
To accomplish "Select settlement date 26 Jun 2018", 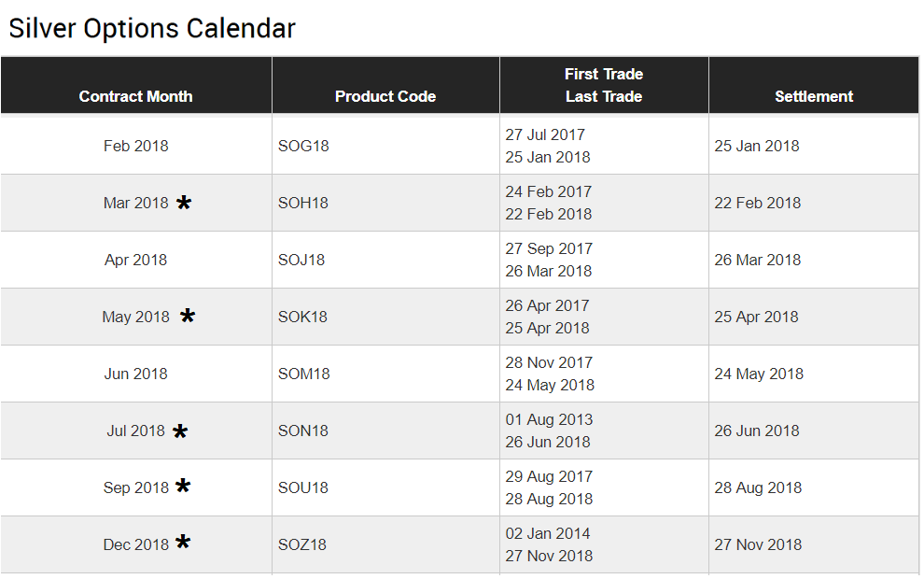I will tap(756, 431).
